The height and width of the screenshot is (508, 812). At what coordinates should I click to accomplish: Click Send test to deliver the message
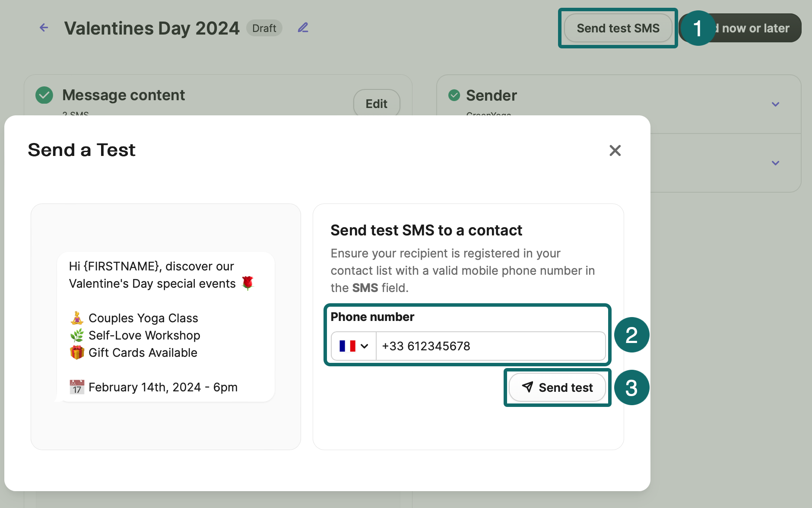pyautogui.click(x=557, y=387)
